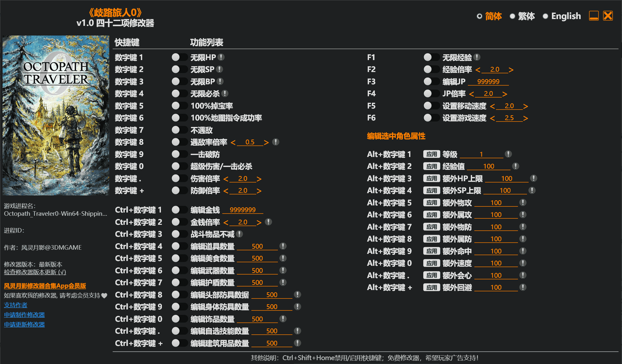
Task: Click the info icon beside 额外回避 value
Action: [x=523, y=287]
